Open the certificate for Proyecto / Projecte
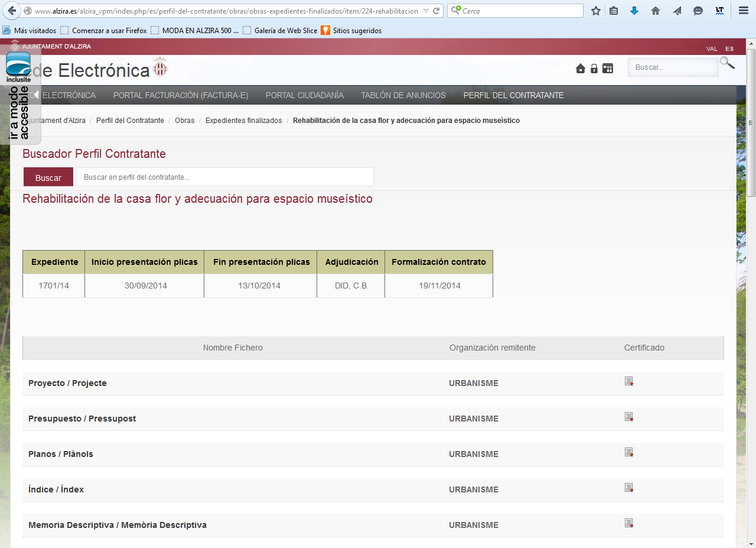Screen dimensions: 756x548 tap(628, 381)
